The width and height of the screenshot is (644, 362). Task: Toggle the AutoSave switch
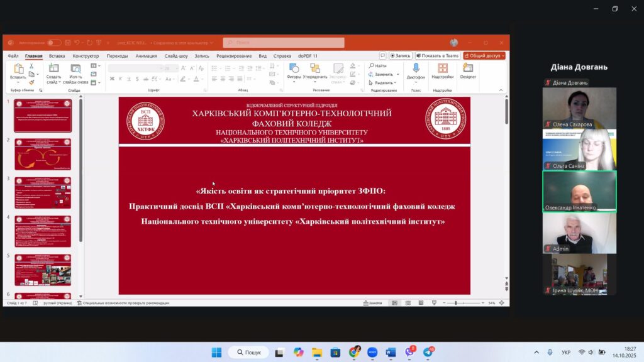click(x=54, y=43)
